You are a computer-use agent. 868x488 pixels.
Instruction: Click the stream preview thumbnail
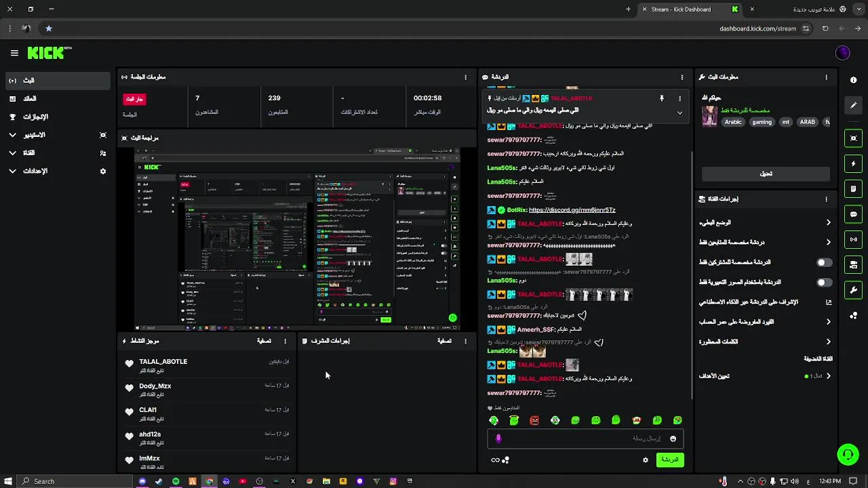[296, 239]
